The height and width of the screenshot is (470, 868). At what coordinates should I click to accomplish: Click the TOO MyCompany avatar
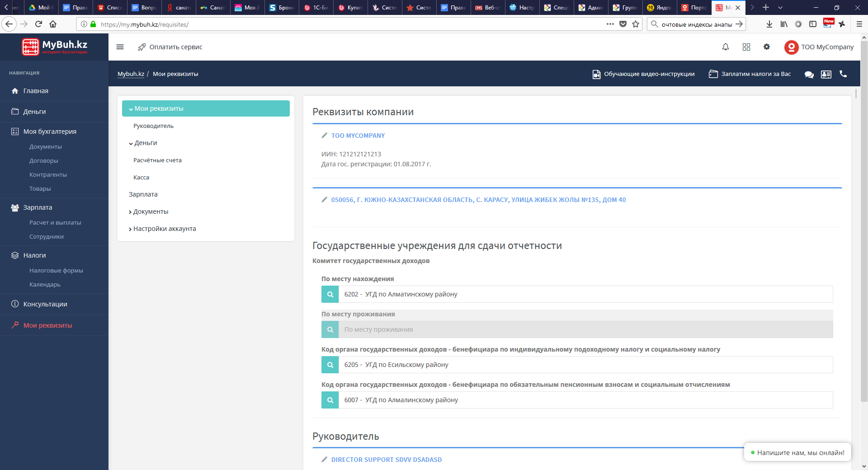click(x=792, y=47)
